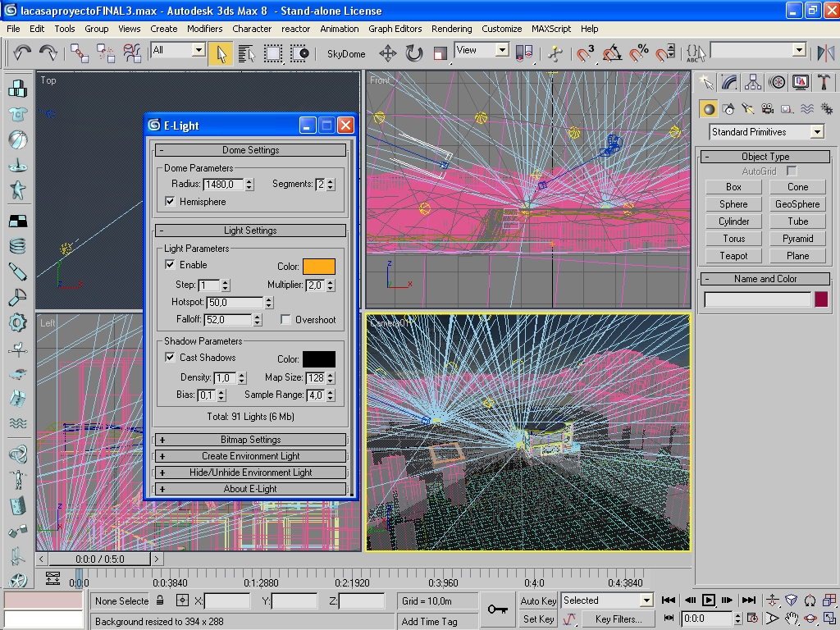Select the Select and Link tool

coord(80,53)
